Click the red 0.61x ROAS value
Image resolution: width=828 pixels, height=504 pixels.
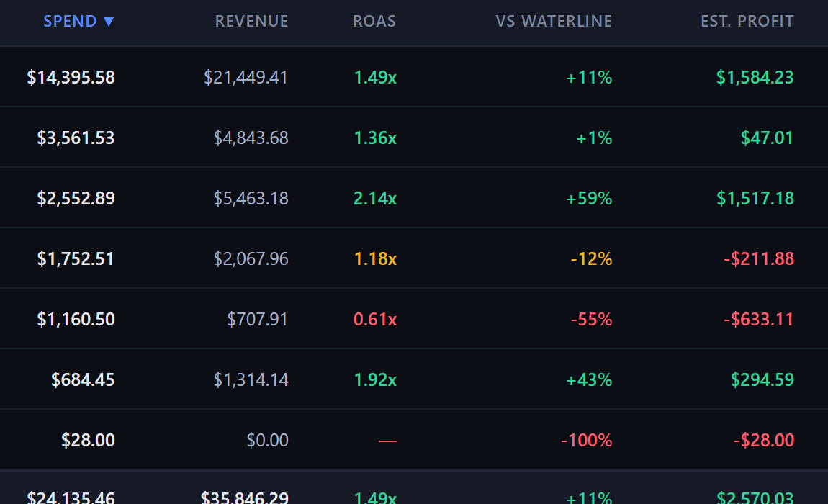(x=375, y=319)
